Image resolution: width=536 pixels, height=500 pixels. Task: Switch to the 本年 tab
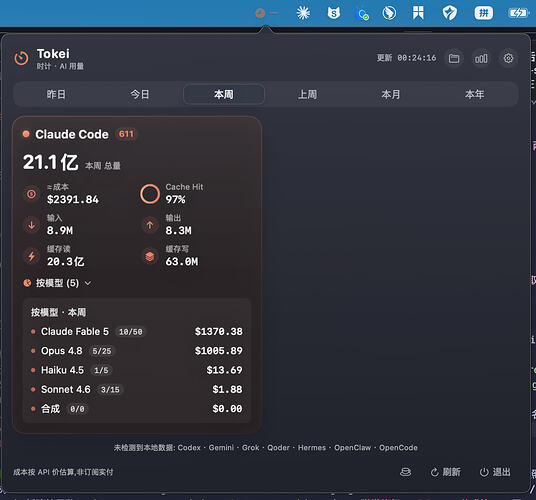click(x=474, y=94)
